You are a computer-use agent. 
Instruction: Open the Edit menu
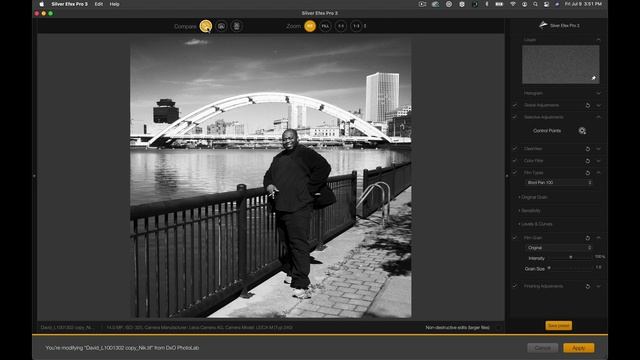98,4
